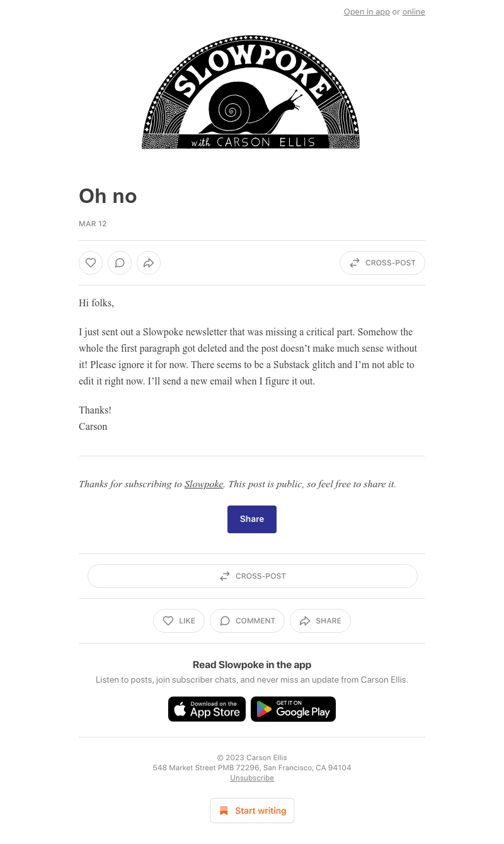Open the post in the app link
Screen dimensions: 504x844
(x=367, y=12)
